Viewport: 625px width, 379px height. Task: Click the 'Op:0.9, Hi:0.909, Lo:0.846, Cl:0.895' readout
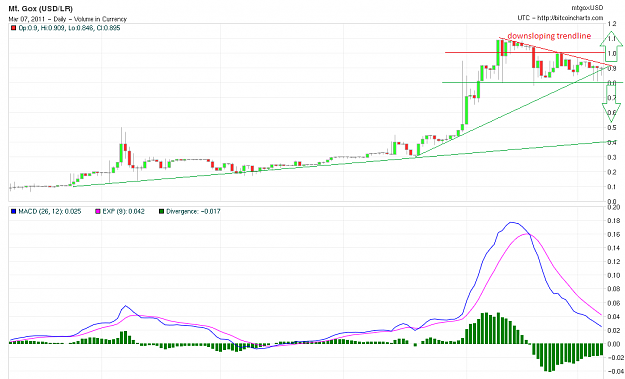(x=69, y=28)
